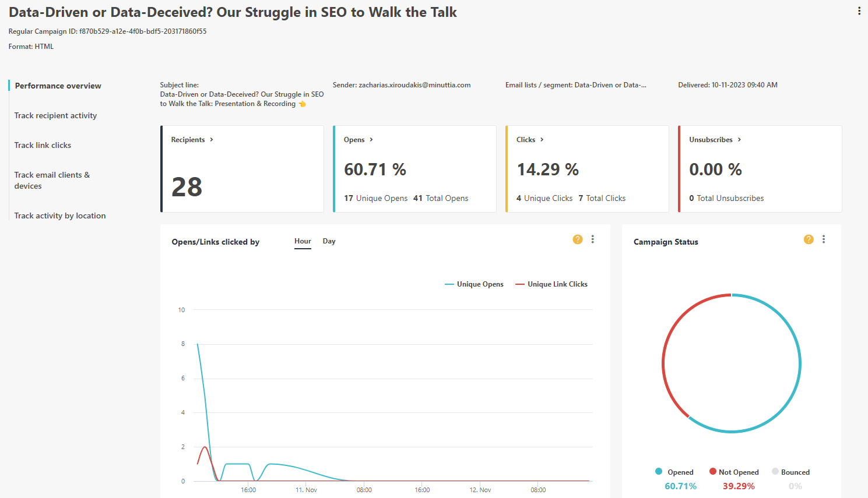Toggle Unique Link Clicks series in legend
The width and height of the screenshot is (868, 498).
point(551,284)
